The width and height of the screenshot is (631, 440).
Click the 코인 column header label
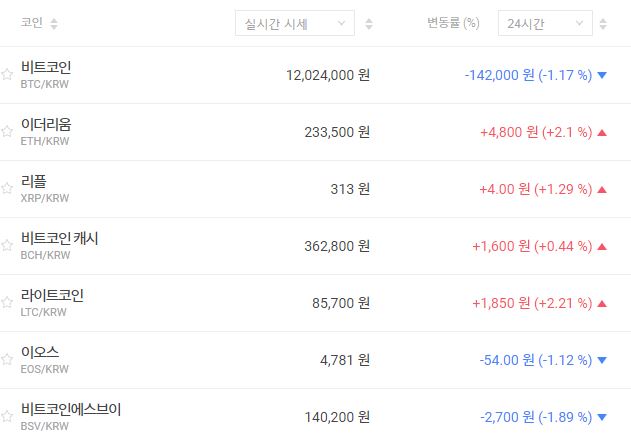(31, 23)
